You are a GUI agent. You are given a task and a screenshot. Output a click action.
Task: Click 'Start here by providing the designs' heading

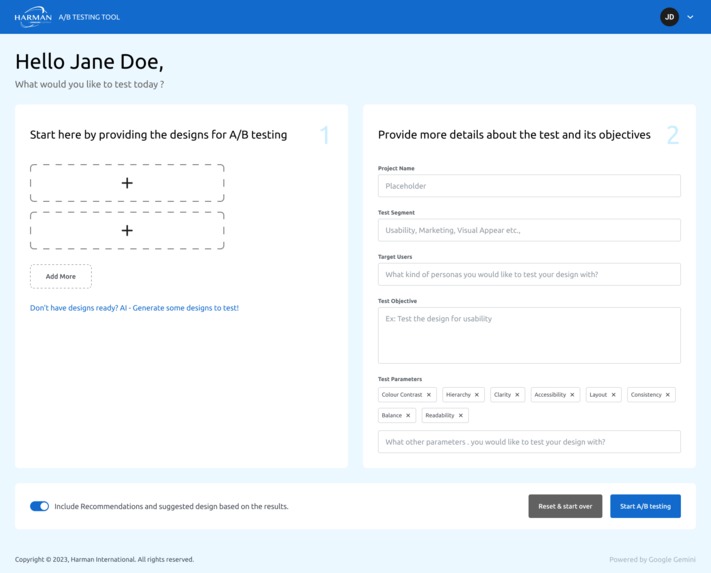tap(158, 135)
